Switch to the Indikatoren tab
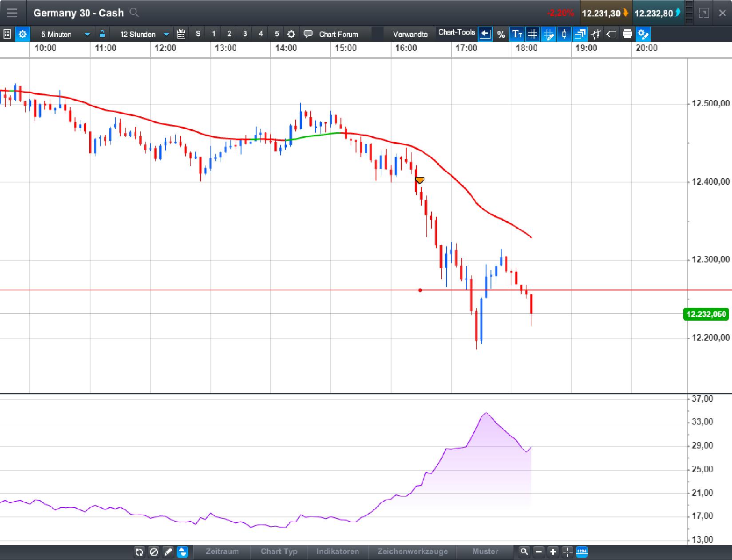This screenshot has width=732, height=560. [x=337, y=552]
